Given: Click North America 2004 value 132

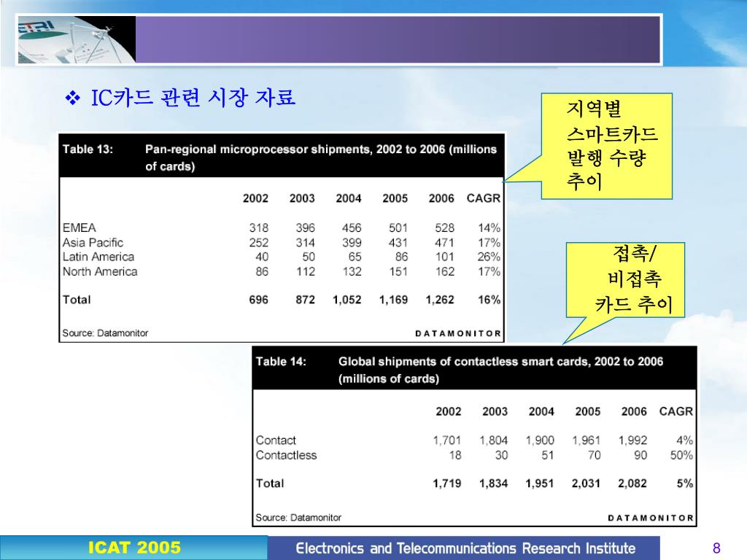Looking at the screenshot, I should tap(352, 271).
